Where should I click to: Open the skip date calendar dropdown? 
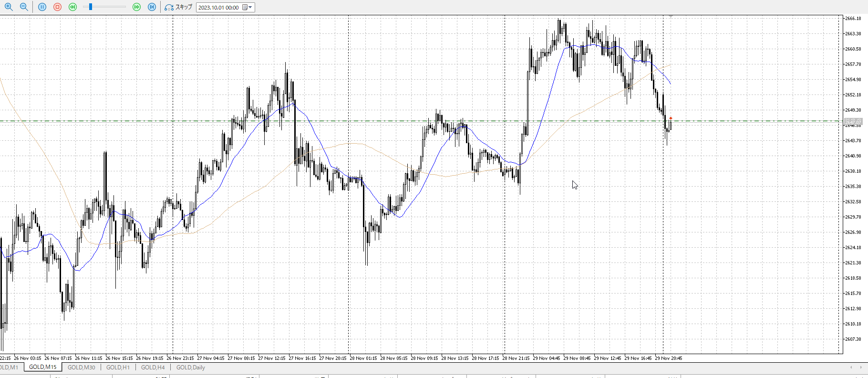point(247,7)
